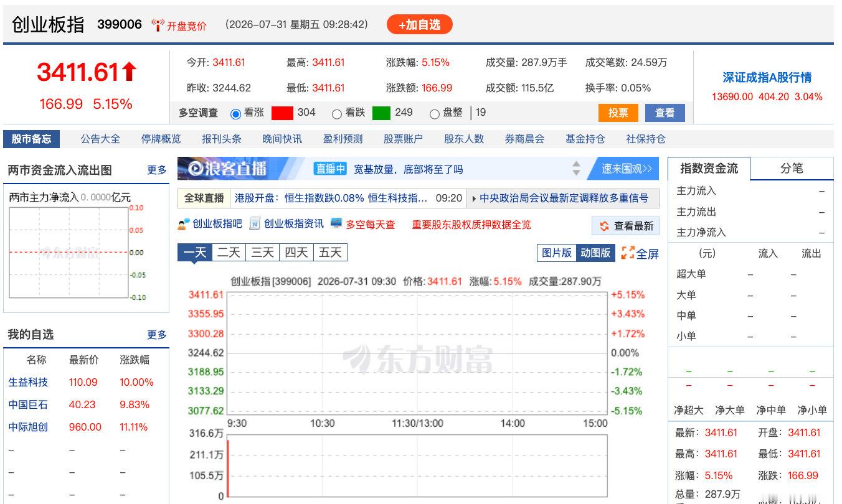This screenshot has width=842, height=504.
Task: Click the red opening volume bar
Action: (228, 468)
